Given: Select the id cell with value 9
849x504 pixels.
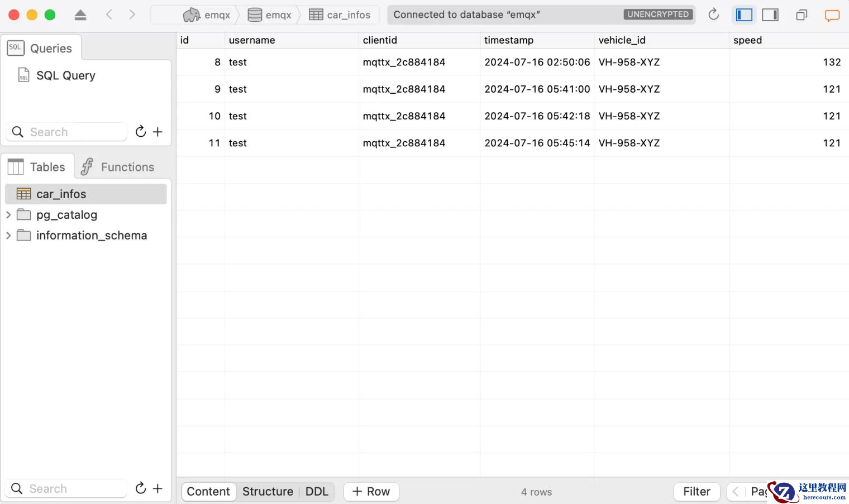Looking at the screenshot, I should point(201,89).
